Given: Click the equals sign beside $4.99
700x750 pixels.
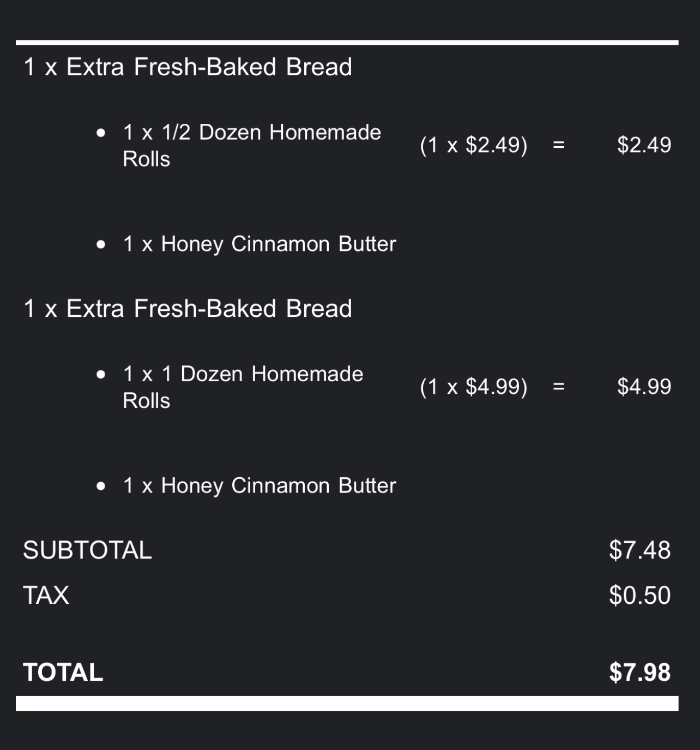Looking at the screenshot, I should [x=558, y=387].
